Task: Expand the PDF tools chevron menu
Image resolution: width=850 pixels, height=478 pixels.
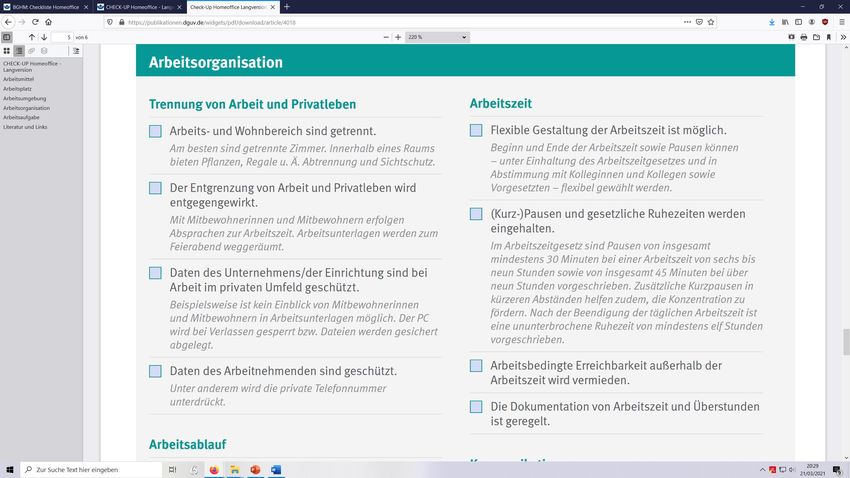Action: click(x=841, y=37)
